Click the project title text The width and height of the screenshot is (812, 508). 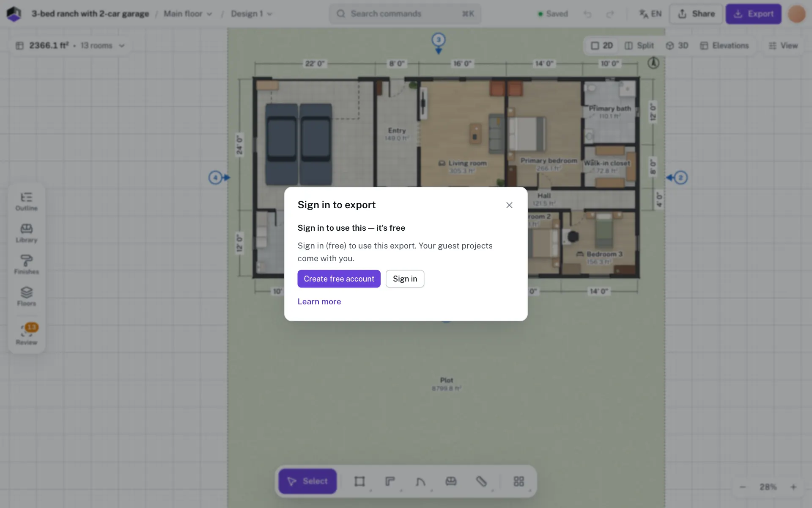tap(90, 14)
